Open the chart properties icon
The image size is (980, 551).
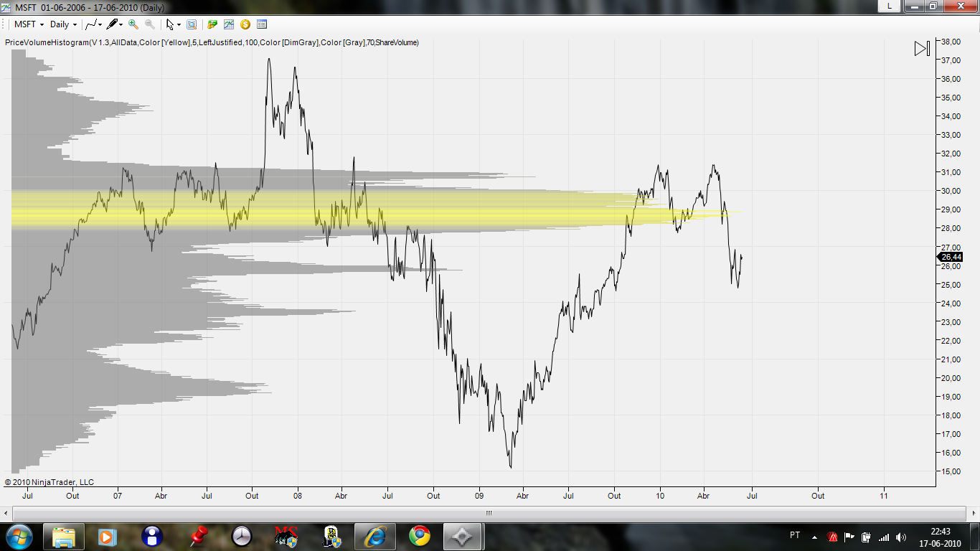[x=262, y=24]
